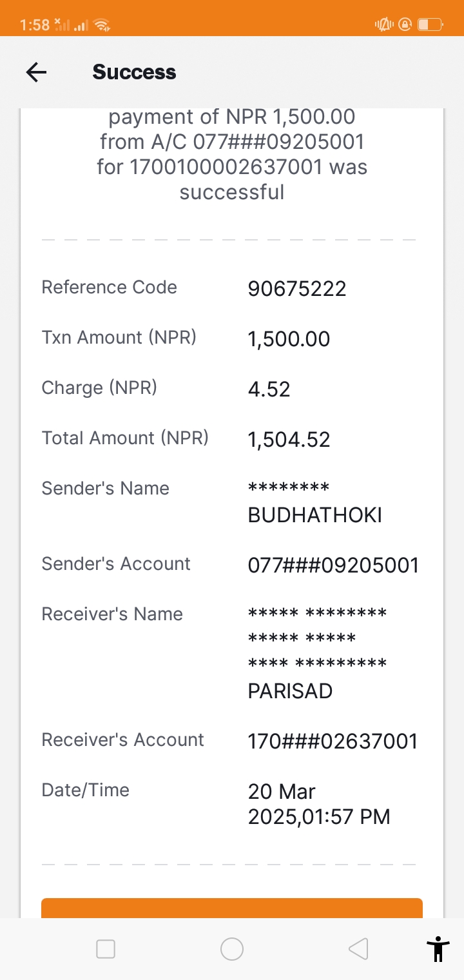Screen dimensions: 464x980
Task: Tap the Date/Time value 20 Mar 2025
Action: [319, 804]
